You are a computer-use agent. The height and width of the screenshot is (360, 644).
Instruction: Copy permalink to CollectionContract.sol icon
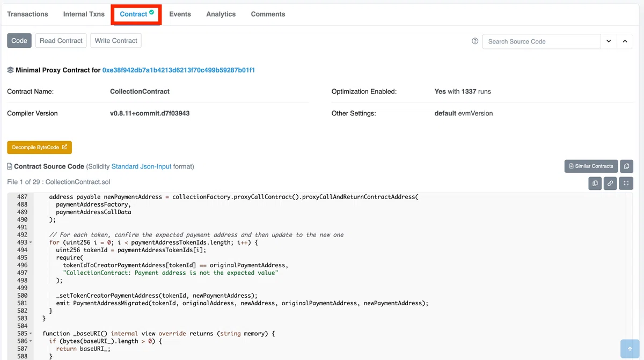point(611,183)
